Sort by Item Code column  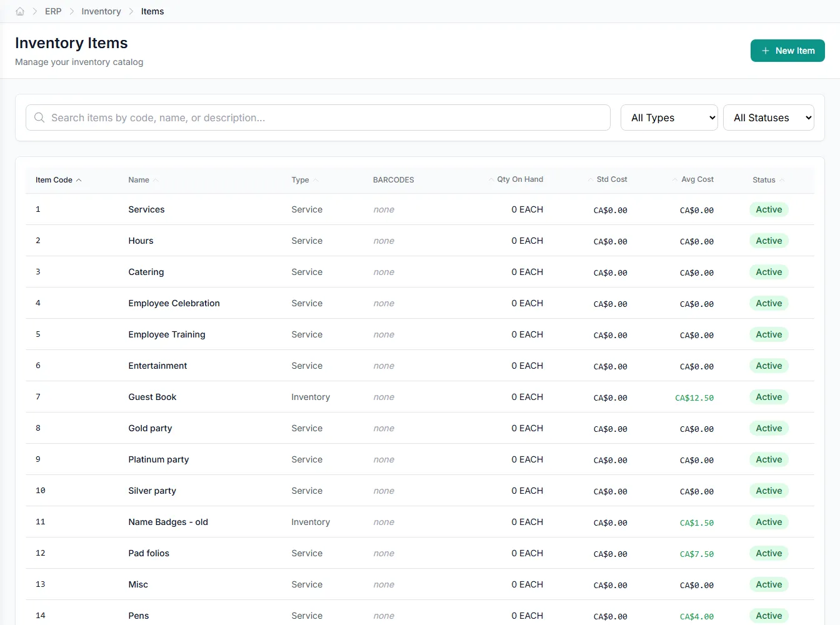[x=59, y=180]
